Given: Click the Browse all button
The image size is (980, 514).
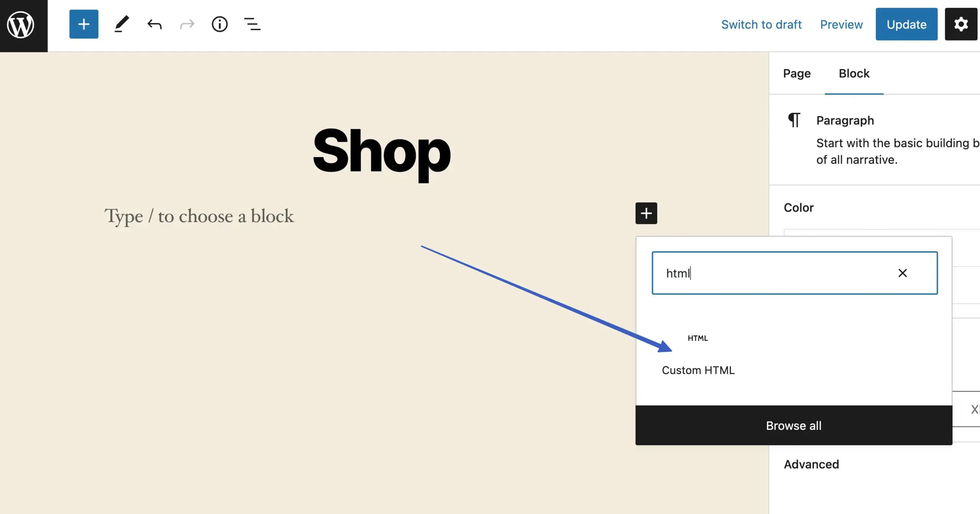Looking at the screenshot, I should 794,425.
